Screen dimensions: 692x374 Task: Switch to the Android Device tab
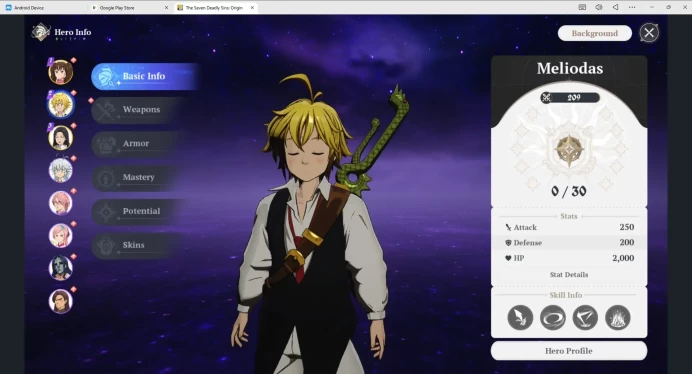coord(43,8)
